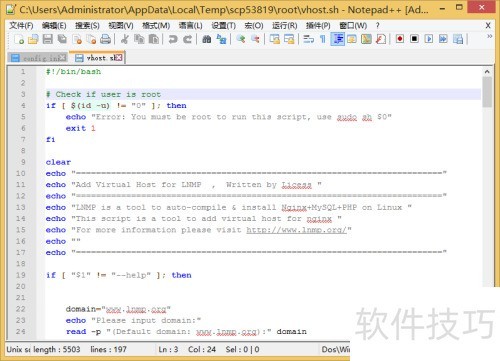Show the function list panel icon

pos(381,39)
